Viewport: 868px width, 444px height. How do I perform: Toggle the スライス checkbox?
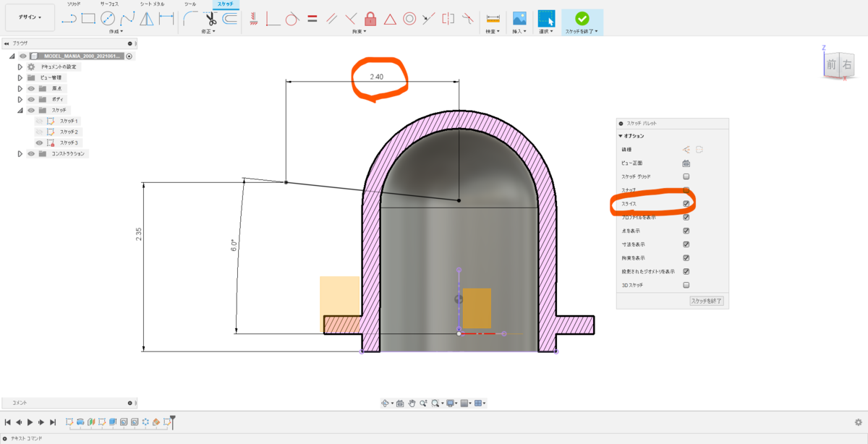click(x=686, y=204)
